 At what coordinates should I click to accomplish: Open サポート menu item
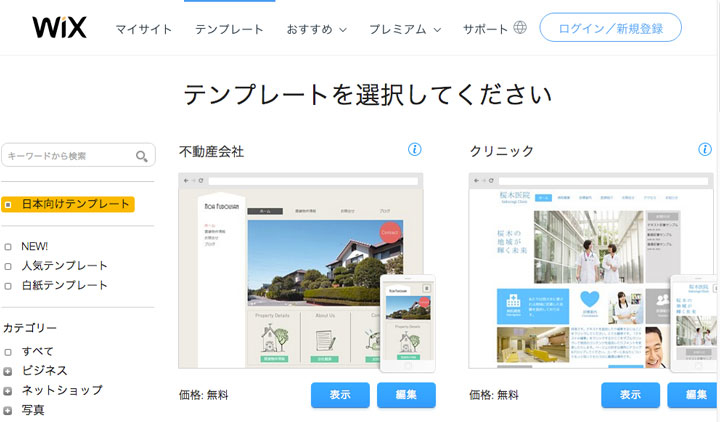coord(485,29)
